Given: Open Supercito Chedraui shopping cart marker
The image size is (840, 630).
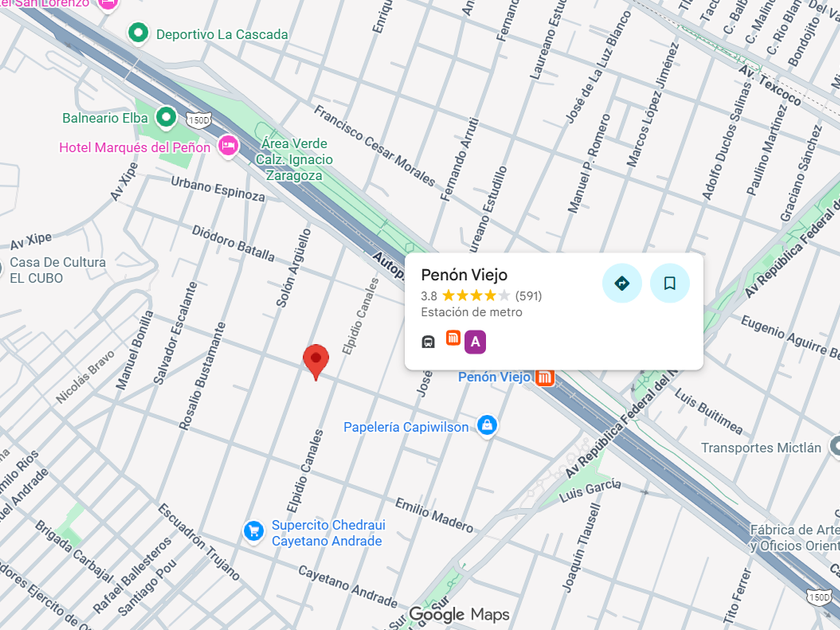Looking at the screenshot, I should point(253,531).
